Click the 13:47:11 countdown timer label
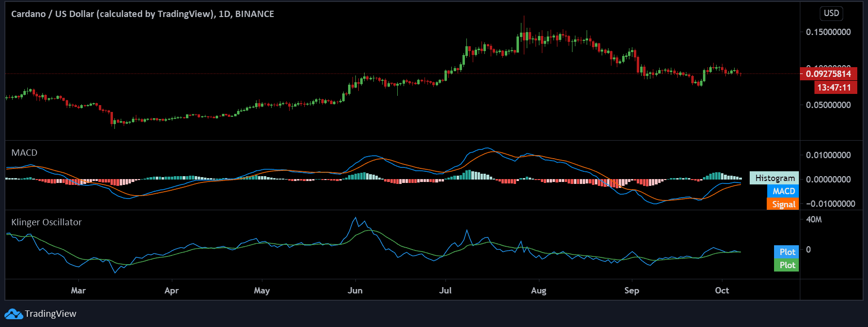The width and height of the screenshot is (868, 327). click(835, 88)
